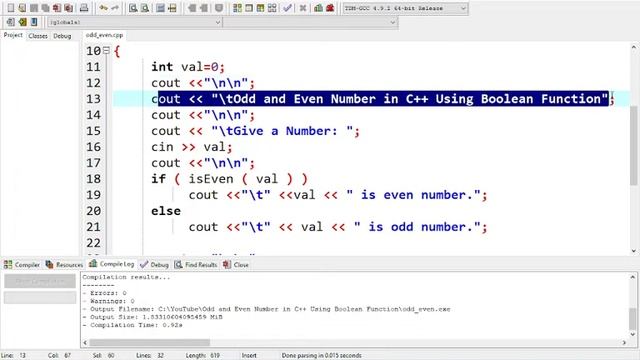
Task: Click the Goto Line toolbar icon
Action: pyautogui.click(x=172, y=8)
